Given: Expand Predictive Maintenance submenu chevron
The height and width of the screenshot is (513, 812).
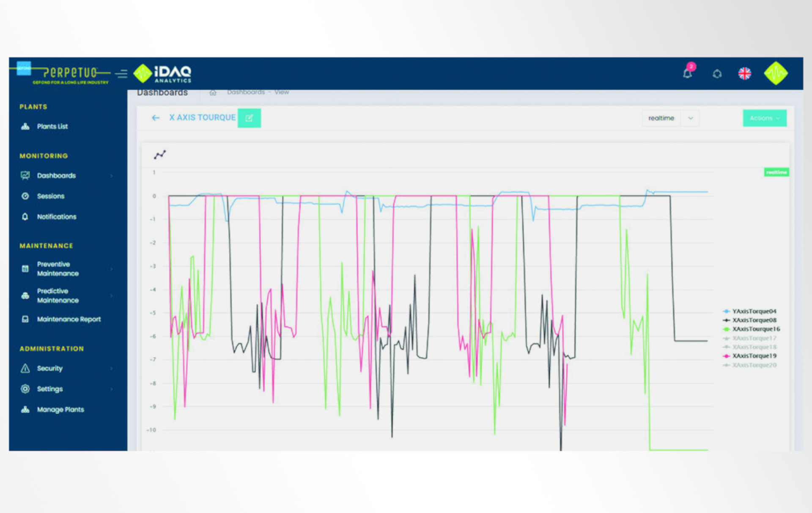Looking at the screenshot, I should pyautogui.click(x=112, y=295).
